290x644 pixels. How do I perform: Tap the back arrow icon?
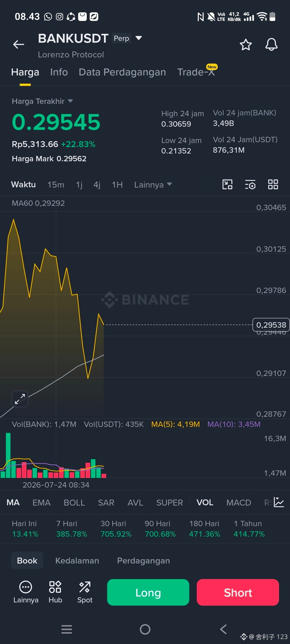[19, 44]
